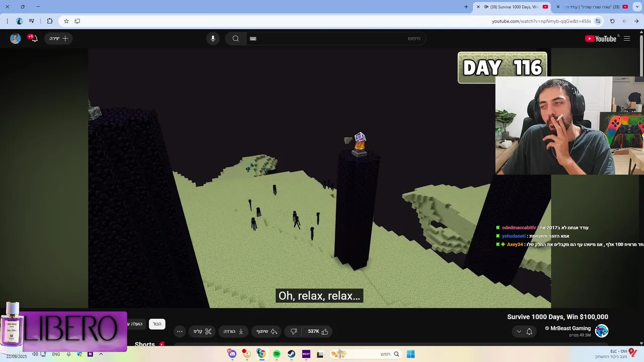Show hidden system tray icons
This screenshot has height=362, width=644.
coord(101,354)
